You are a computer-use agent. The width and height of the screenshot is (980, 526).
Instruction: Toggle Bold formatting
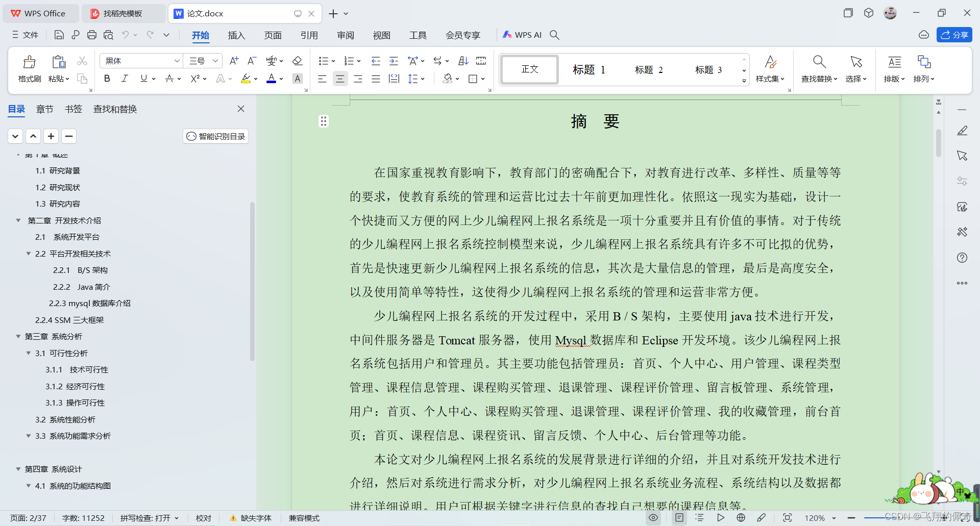107,79
